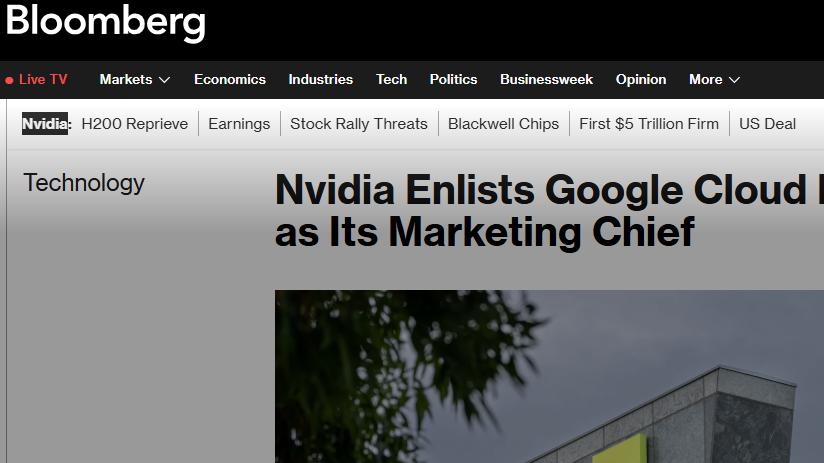824x463 pixels.
Task: Open Businessweek from the navigation bar
Action: point(546,80)
